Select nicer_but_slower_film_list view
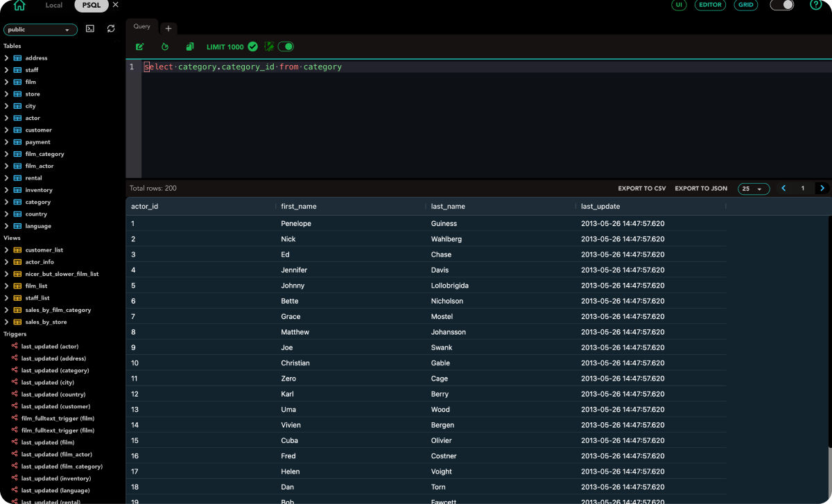 coord(62,274)
